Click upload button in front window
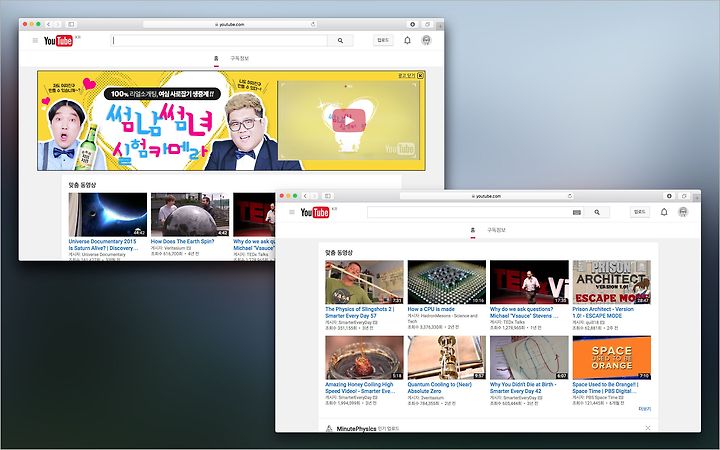Screen dimensions: 720x450 pos(640,212)
